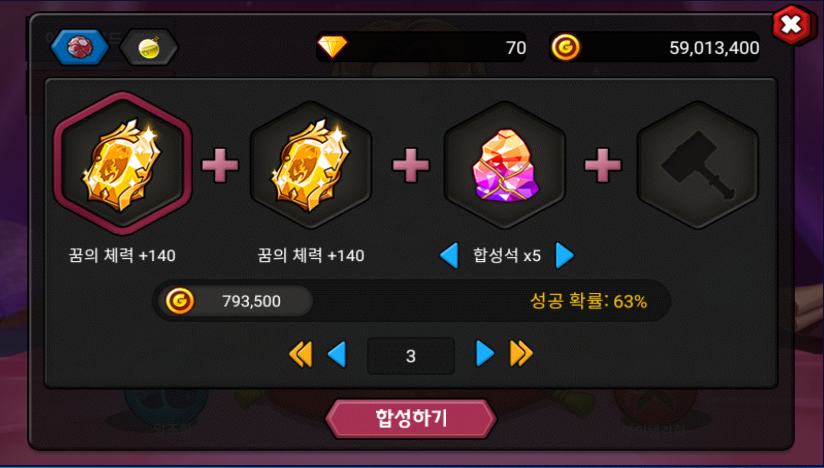
Task: Click the quantity field showing 3
Action: pos(411,356)
